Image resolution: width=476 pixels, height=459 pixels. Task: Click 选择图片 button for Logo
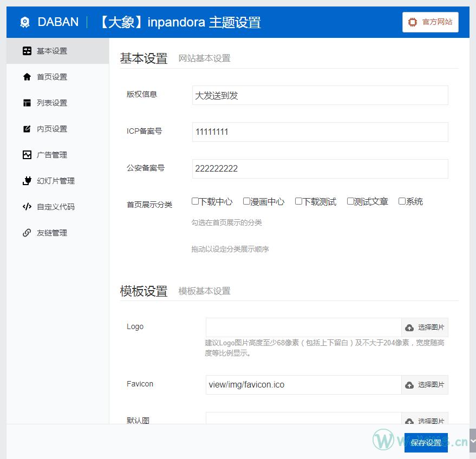[425, 327]
